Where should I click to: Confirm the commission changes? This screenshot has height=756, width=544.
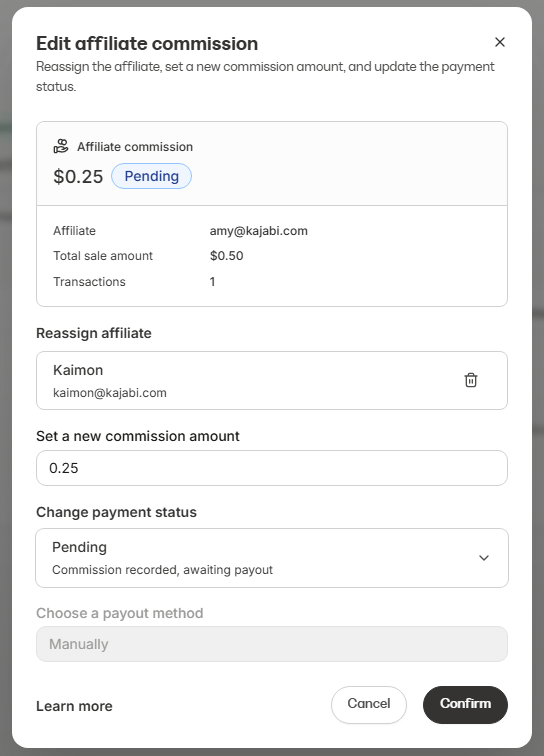465,704
